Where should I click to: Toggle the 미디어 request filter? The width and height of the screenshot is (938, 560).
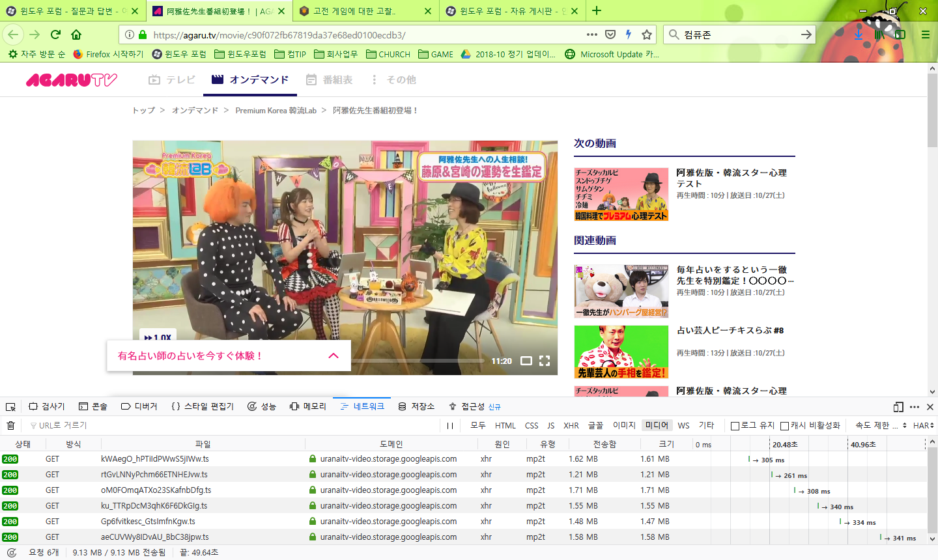[657, 425]
